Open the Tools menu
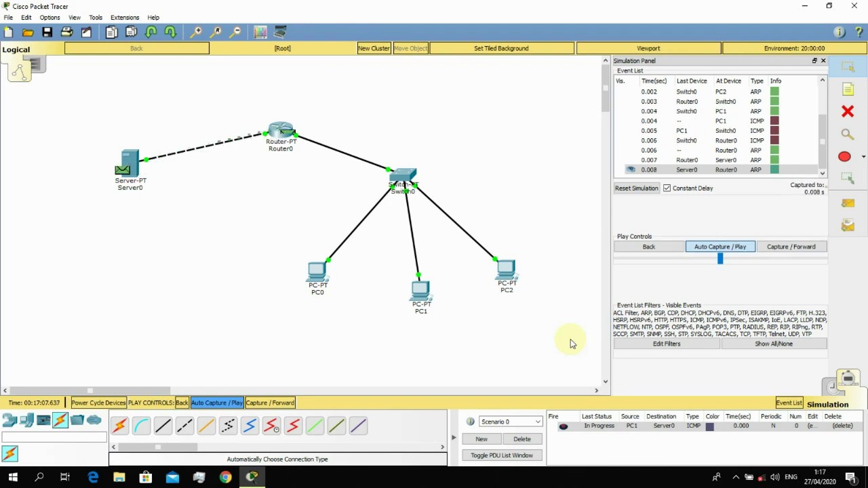Screen dimensions: 868x488 [x=96, y=18]
